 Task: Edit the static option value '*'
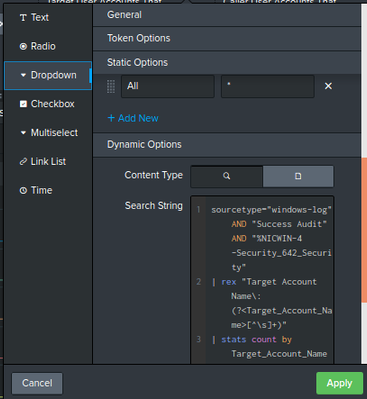point(268,86)
